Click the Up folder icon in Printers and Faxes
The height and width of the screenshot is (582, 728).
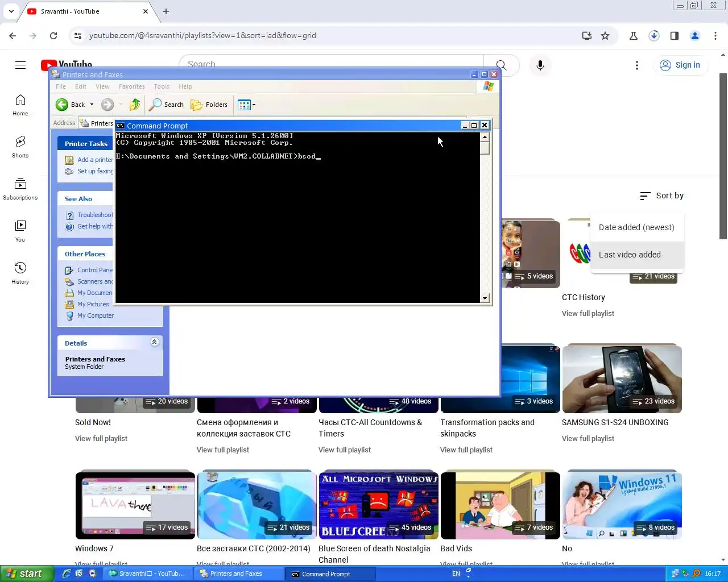(135, 105)
